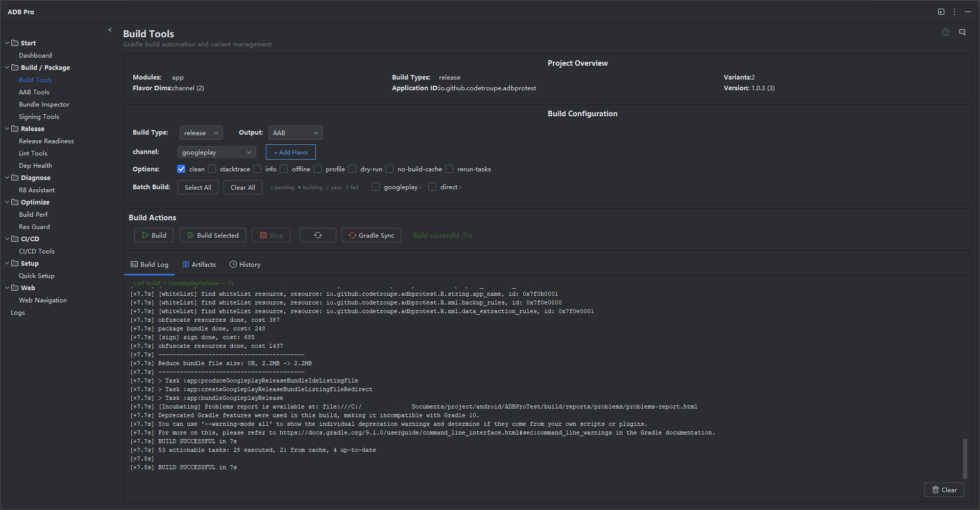Click the Add Flavor button
The image size is (980, 510).
(291, 152)
